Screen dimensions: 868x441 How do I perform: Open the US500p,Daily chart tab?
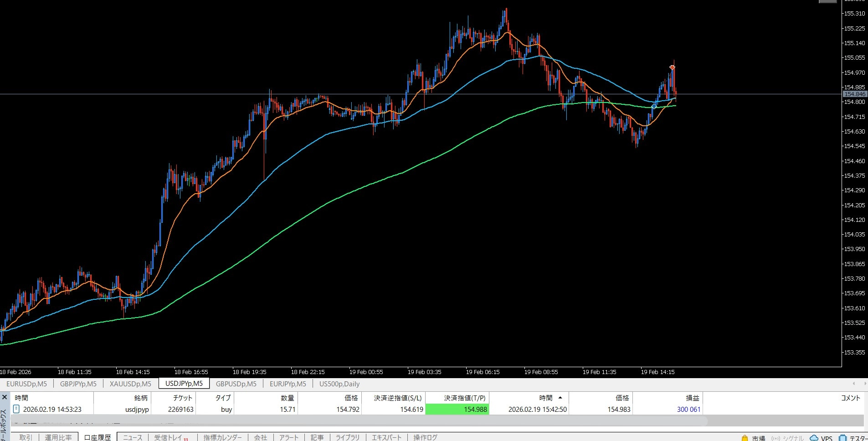coord(339,384)
